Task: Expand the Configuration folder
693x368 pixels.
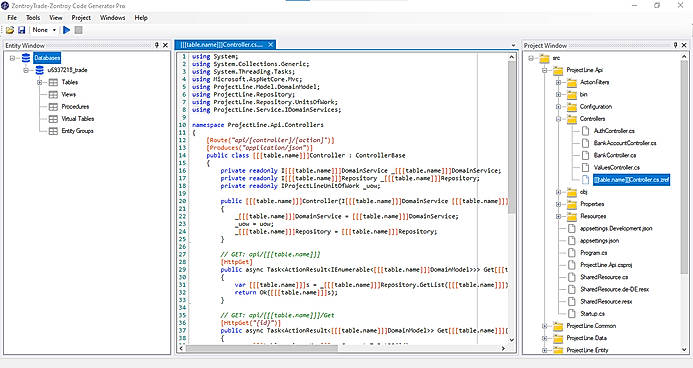Action: tap(558, 106)
